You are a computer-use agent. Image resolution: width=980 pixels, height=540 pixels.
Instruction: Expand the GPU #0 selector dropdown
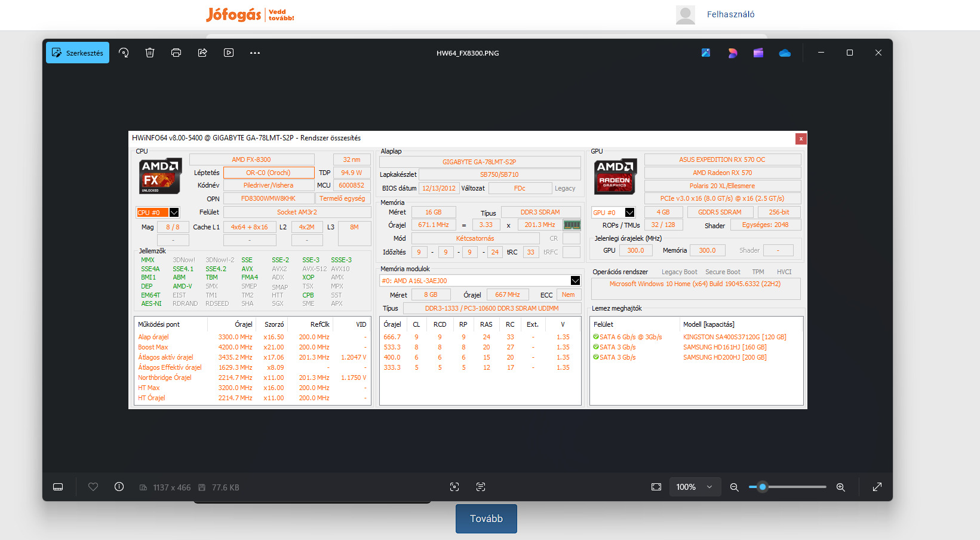click(x=629, y=213)
